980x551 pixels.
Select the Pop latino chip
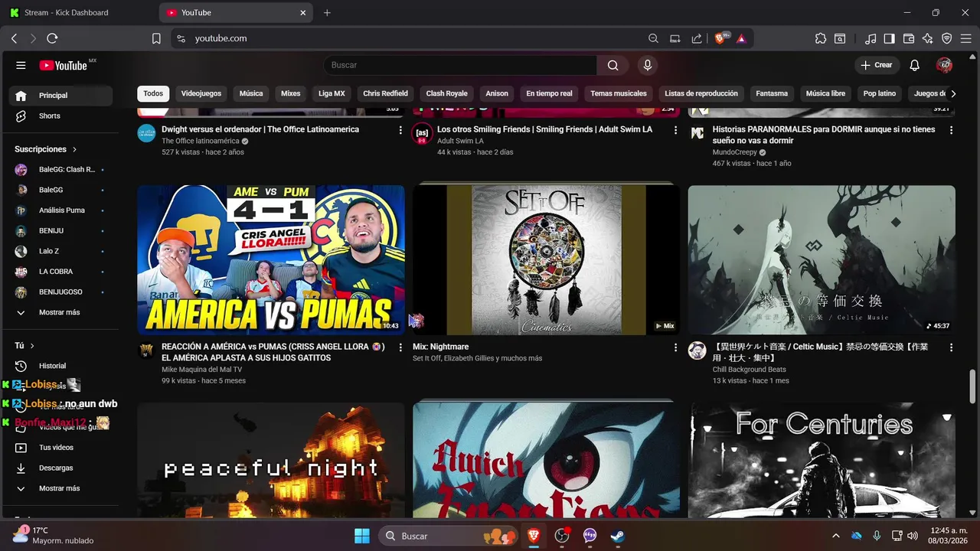pos(880,93)
